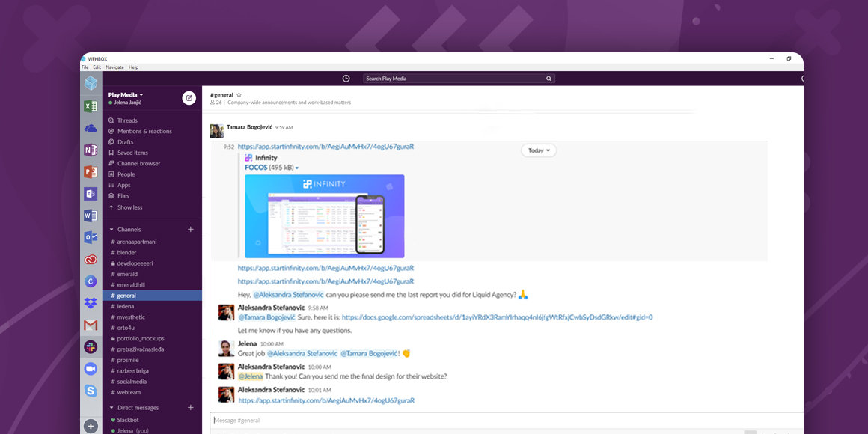Collapse the FOCOS attachment preview arrow

coord(297,168)
